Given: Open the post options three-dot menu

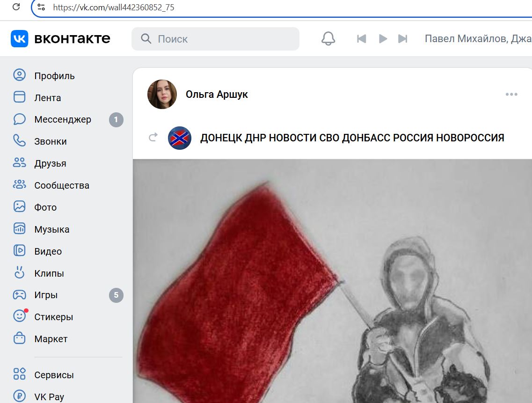Looking at the screenshot, I should coord(511,95).
